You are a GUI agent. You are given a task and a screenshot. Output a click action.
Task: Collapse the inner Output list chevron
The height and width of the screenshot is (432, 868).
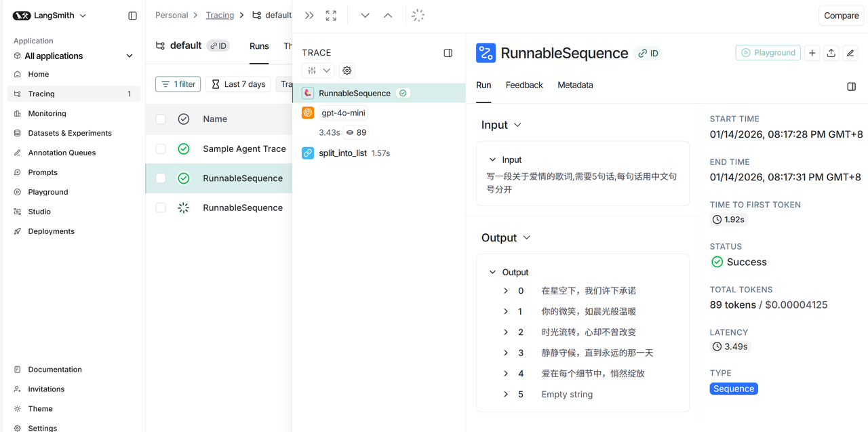coord(492,273)
